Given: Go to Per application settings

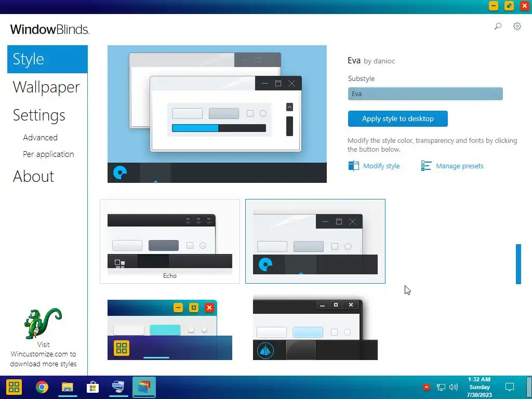Looking at the screenshot, I should click(48, 154).
